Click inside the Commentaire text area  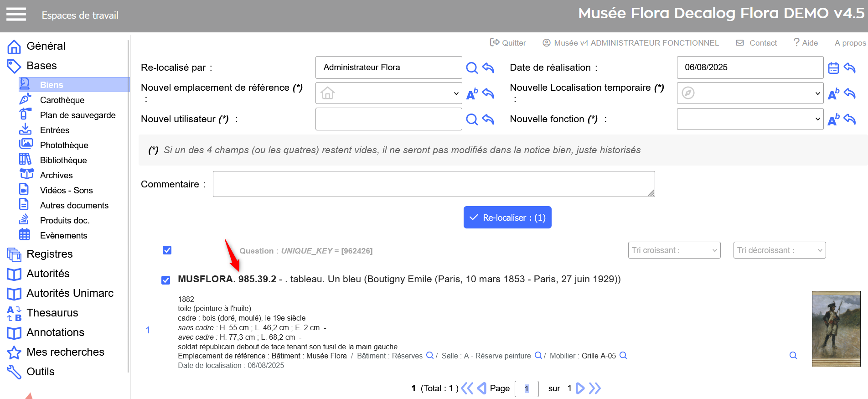434,184
